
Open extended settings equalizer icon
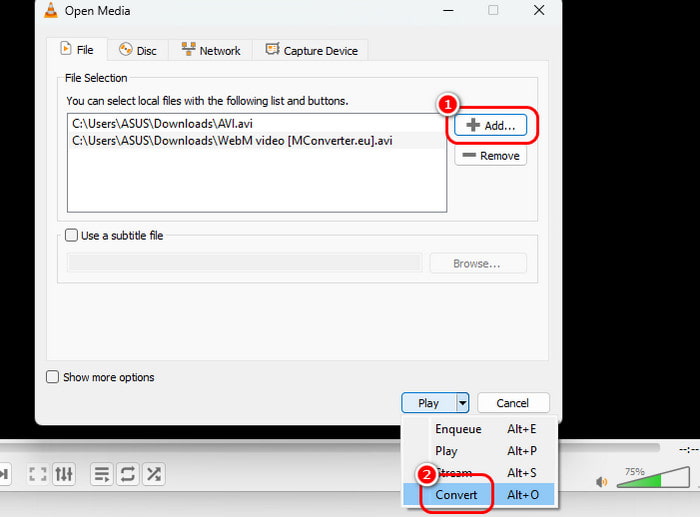tap(63, 474)
